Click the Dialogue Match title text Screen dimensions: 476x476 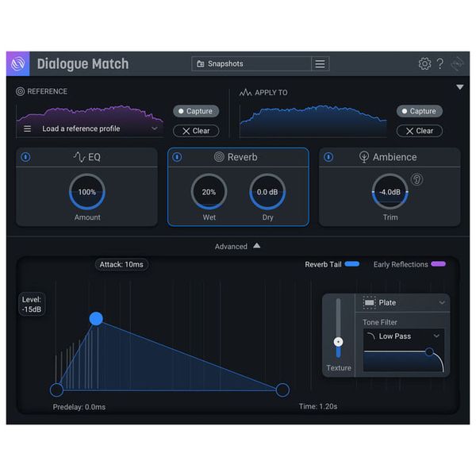coord(83,64)
